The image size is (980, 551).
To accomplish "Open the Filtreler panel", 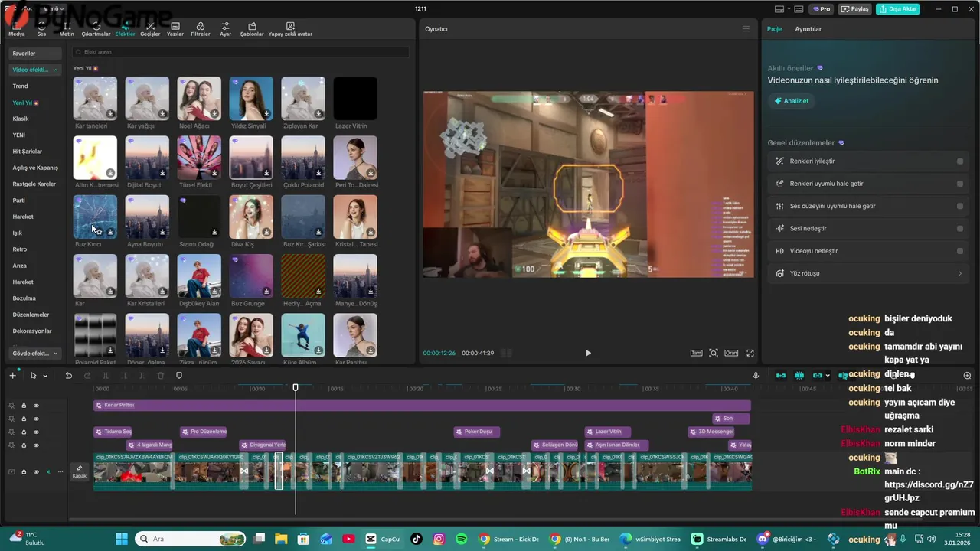I will (201, 30).
